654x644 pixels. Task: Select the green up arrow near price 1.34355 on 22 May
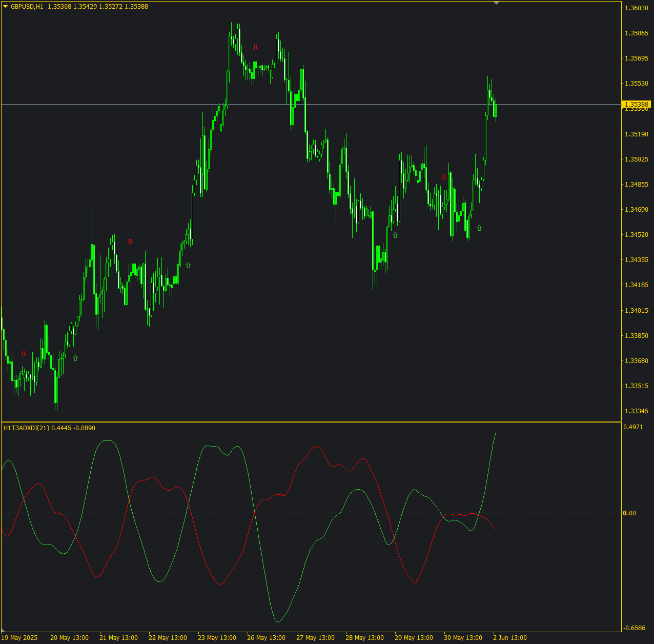click(188, 265)
